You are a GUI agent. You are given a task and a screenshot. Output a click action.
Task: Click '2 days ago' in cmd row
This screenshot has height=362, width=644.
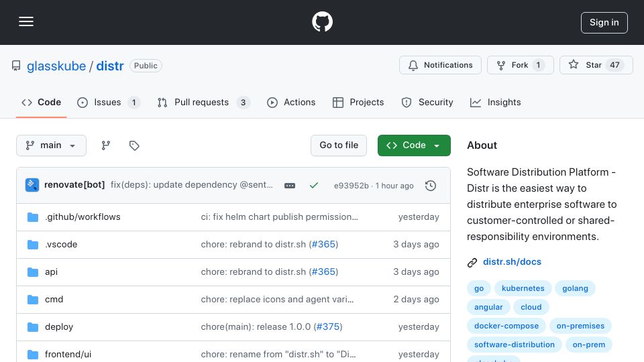(416, 299)
